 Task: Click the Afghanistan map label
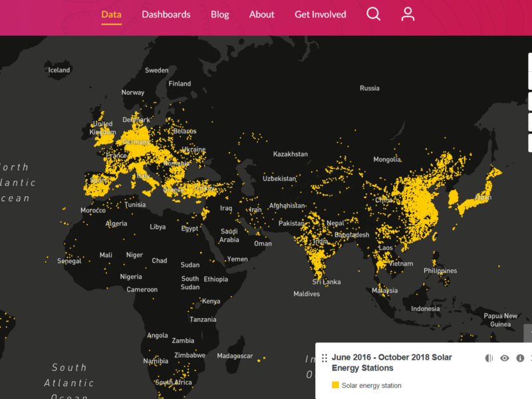(287, 205)
